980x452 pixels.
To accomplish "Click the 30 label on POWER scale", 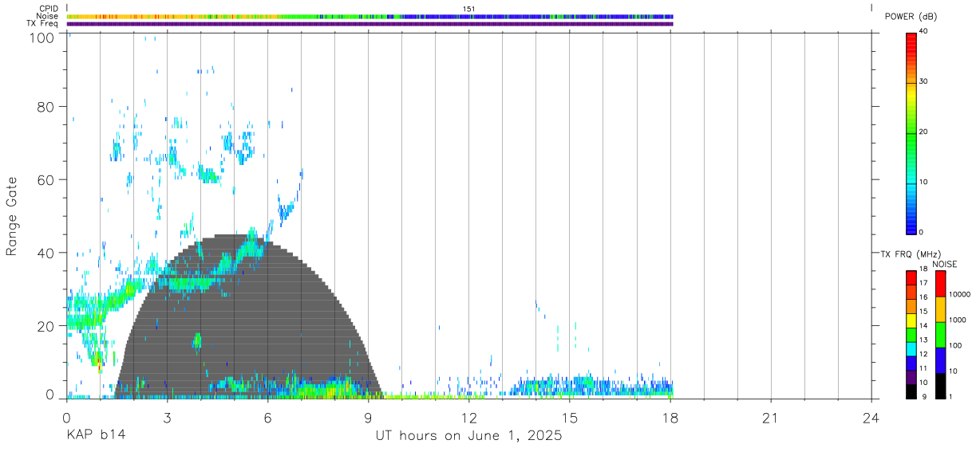I will [x=923, y=81].
